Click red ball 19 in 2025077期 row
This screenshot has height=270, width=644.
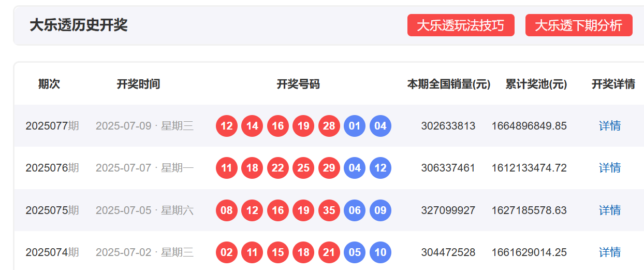click(x=303, y=126)
